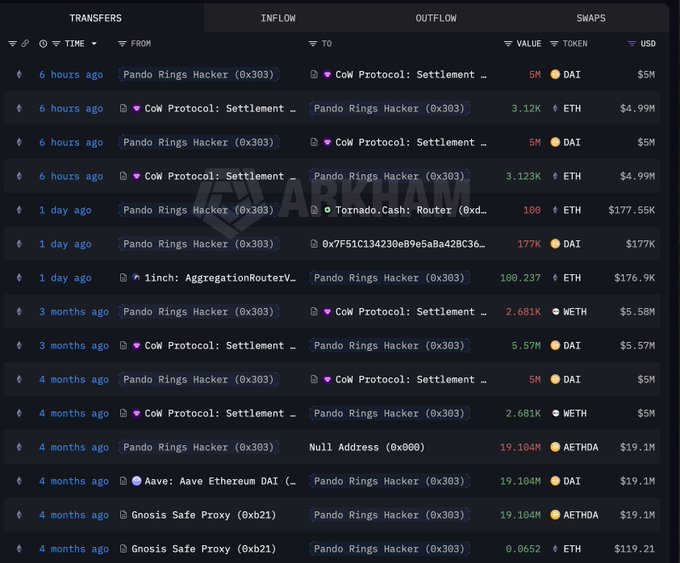Filter by the TOKEN column
680x563 pixels.
[554, 43]
